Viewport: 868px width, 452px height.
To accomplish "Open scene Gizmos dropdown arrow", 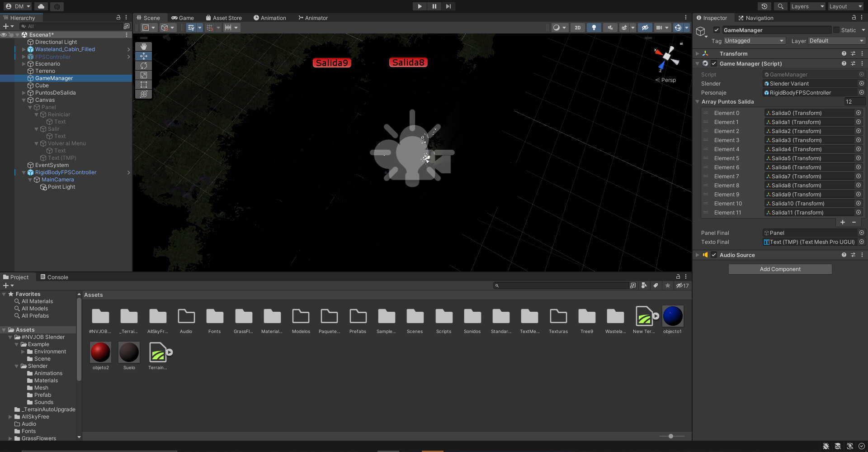I will pyautogui.click(x=686, y=28).
